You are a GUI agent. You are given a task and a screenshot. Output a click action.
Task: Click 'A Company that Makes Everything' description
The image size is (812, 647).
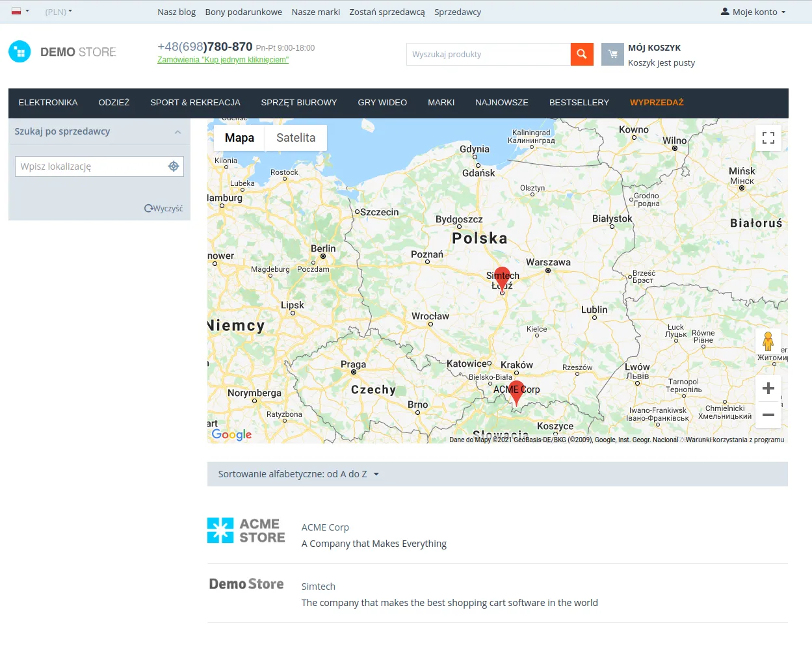click(x=374, y=544)
